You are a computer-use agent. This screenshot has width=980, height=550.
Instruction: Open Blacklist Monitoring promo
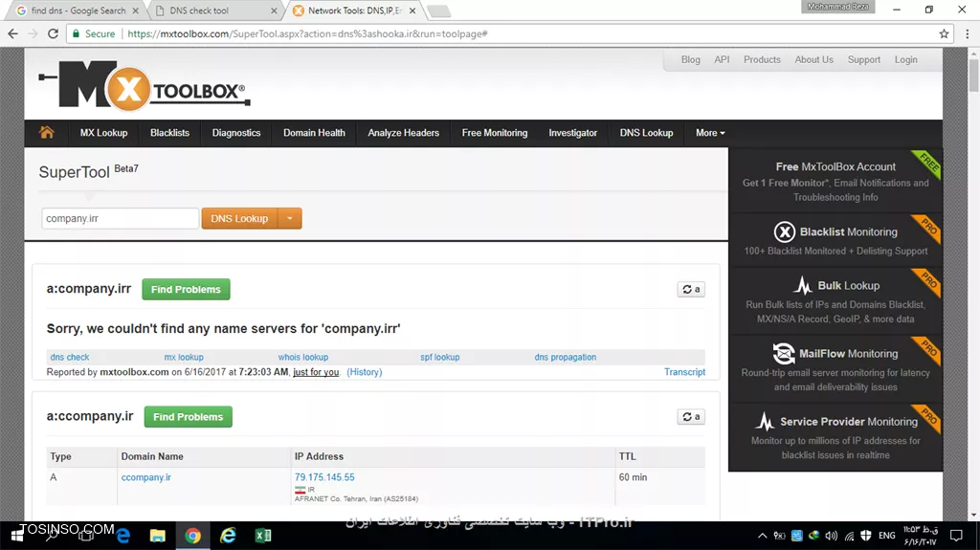(835, 241)
